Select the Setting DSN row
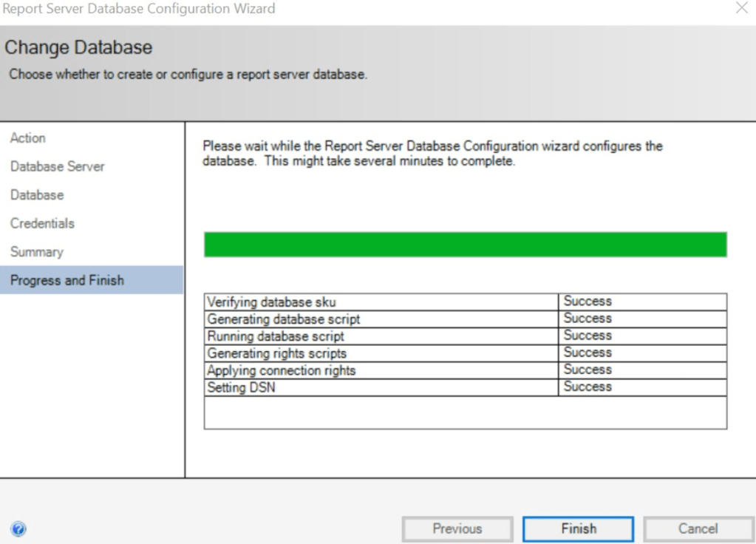Viewport: 756px width, 544px height. [x=241, y=387]
